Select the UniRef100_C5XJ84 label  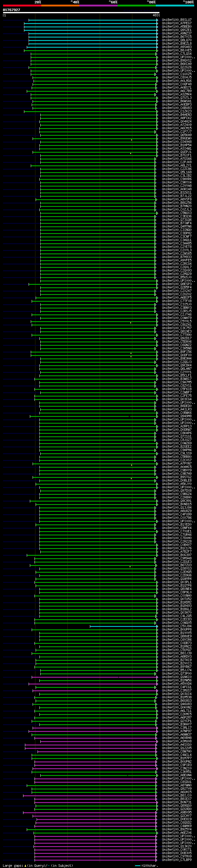[176, 626]
